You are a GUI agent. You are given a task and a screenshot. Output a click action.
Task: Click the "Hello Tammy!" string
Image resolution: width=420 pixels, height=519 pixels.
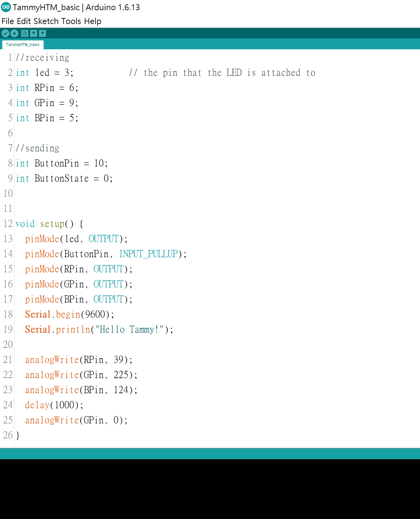130,329
